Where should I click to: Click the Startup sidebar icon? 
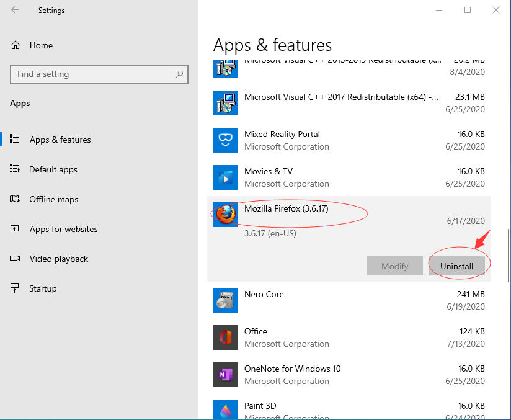coord(15,288)
